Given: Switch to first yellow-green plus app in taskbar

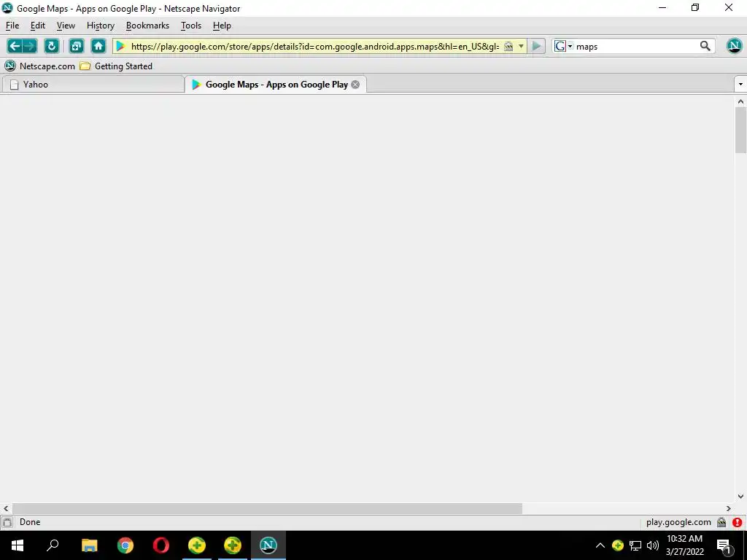Looking at the screenshot, I should coord(197,545).
